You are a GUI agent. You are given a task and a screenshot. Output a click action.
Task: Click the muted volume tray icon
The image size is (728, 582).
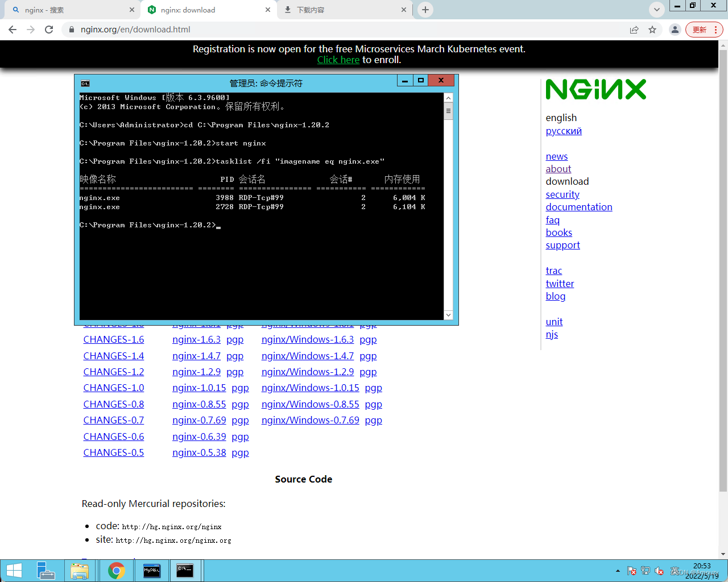click(660, 571)
